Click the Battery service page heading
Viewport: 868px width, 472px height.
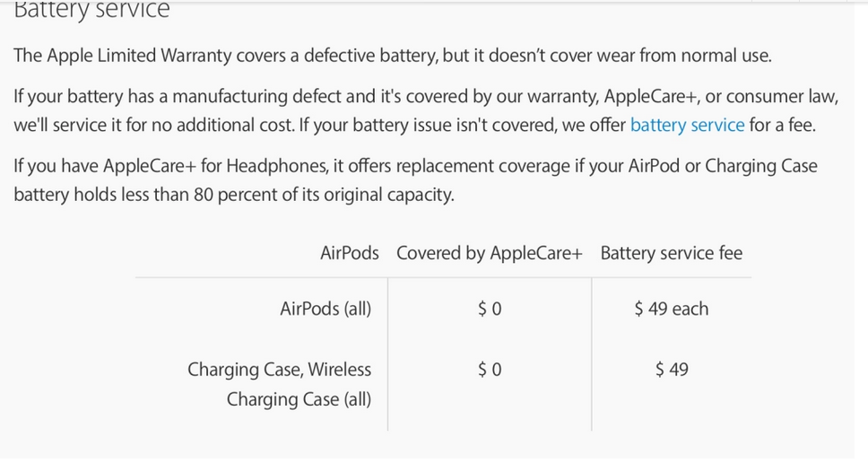point(91,10)
